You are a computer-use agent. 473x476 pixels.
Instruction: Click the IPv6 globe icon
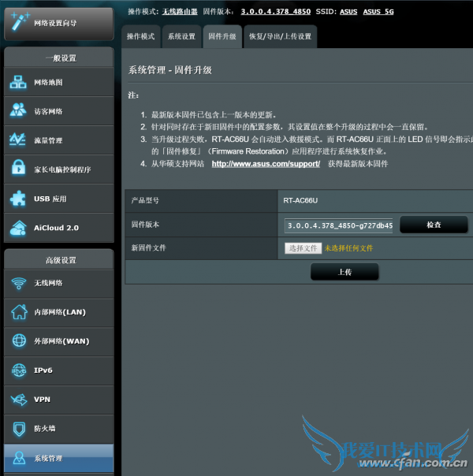[x=19, y=370]
